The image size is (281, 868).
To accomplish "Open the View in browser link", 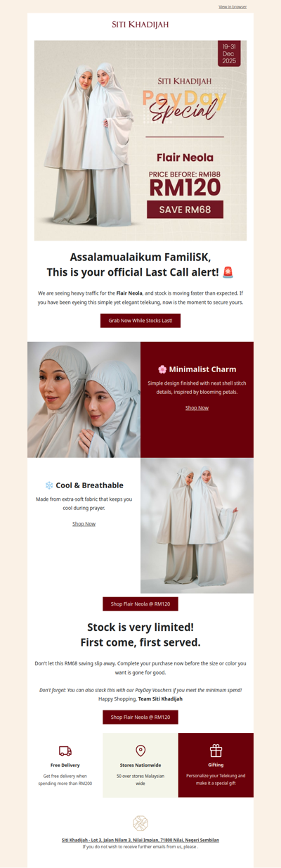I will click(233, 7).
